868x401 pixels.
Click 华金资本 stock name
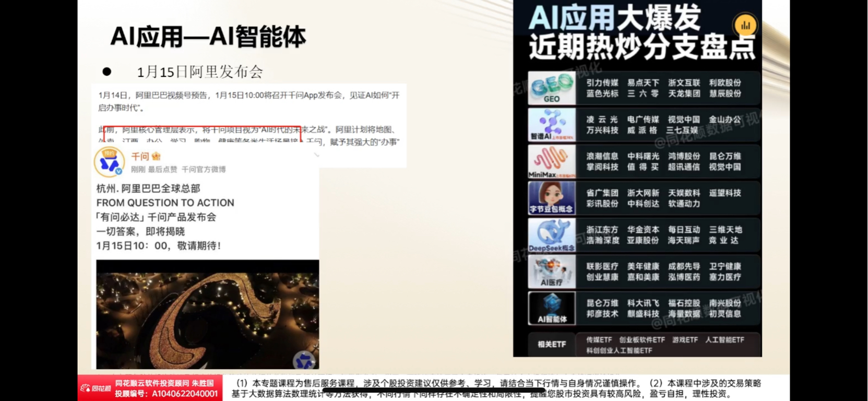click(x=643, y=230)
